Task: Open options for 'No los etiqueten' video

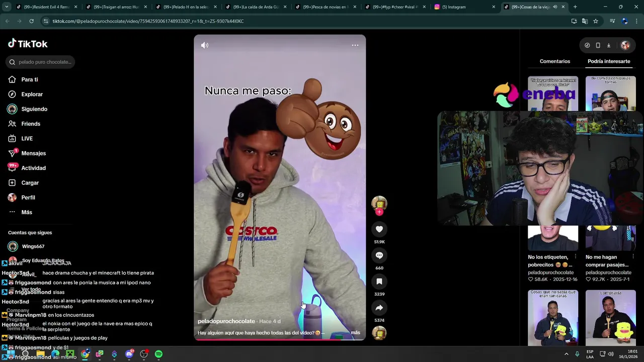Action: point(575,257)
